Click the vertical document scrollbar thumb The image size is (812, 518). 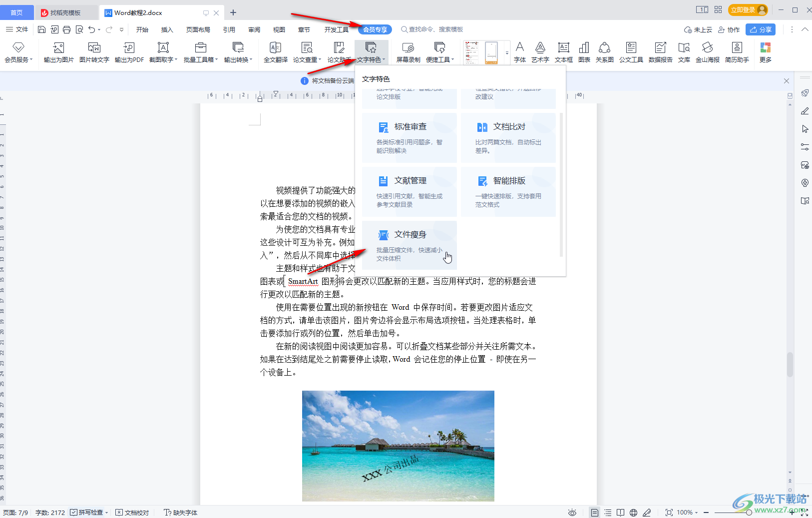(790, 365)
